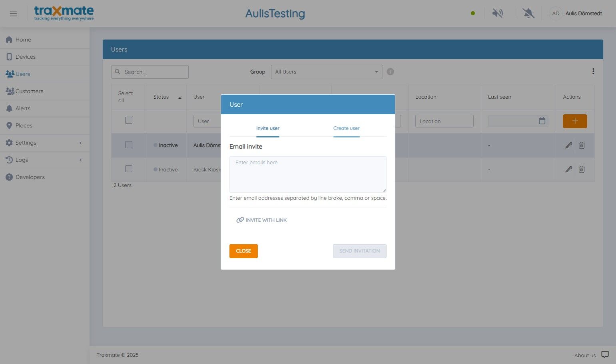Delete the Aulis Dömstedt user row
Image resolution: width=616 pixels, height=364 pixels.
point(582,145)
